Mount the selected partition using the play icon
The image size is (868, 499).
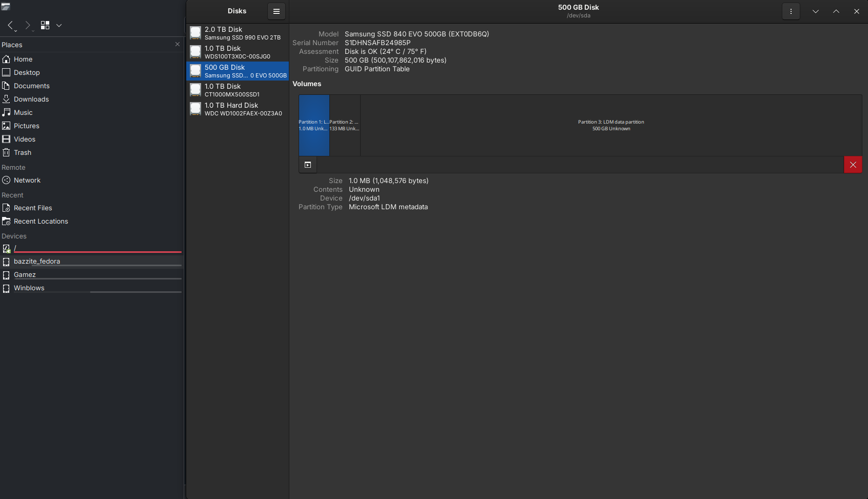point(308,165)
